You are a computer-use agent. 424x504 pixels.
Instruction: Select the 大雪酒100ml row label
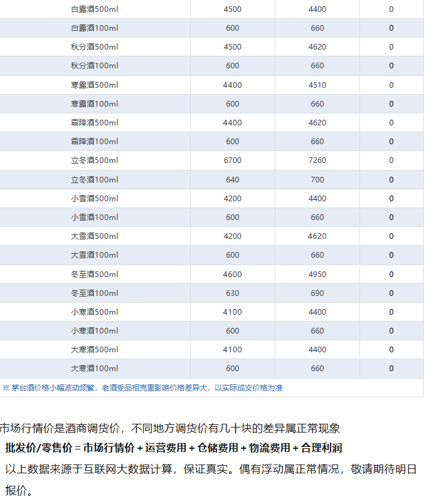(x=95, y=255)
